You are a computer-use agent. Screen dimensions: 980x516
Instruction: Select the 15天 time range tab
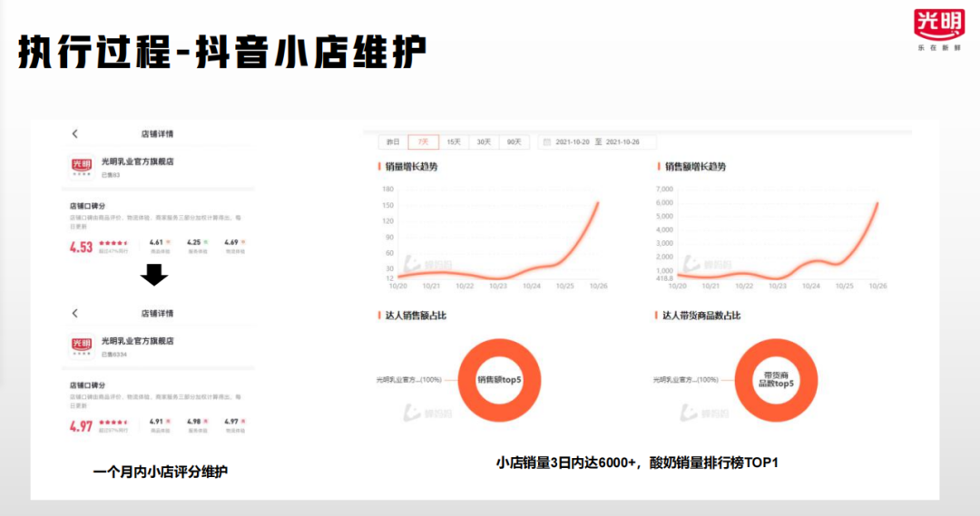click(454, 142)
